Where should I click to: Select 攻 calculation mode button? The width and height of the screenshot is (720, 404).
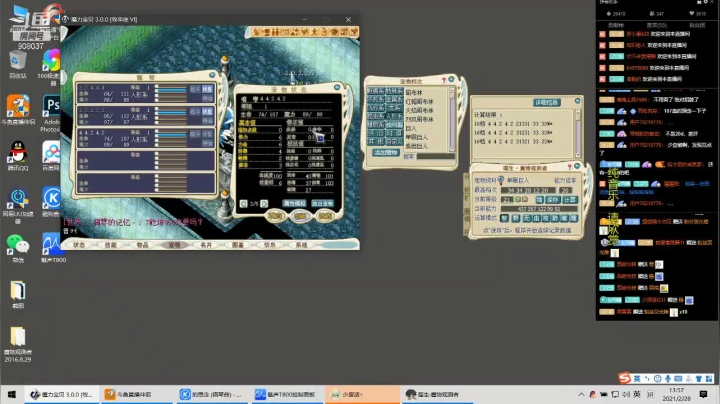click(545, 218)
